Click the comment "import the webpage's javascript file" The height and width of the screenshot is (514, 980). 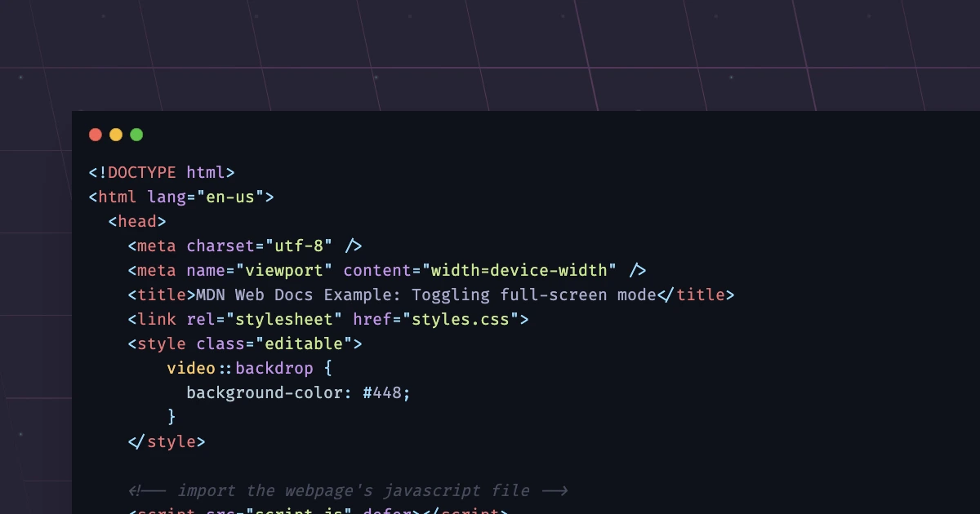(353, 490)
